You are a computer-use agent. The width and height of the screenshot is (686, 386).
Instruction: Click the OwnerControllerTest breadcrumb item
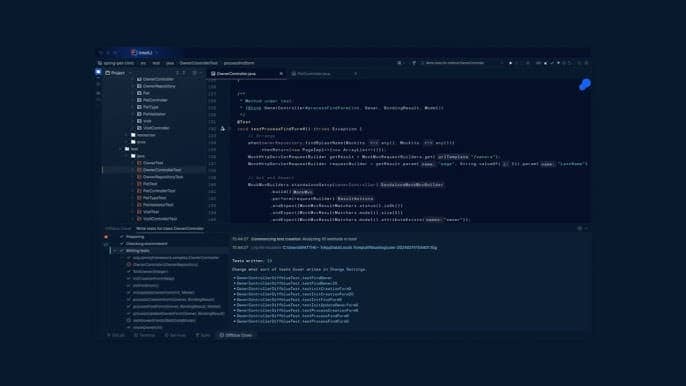pyautogui.click(x=198, y=63)
